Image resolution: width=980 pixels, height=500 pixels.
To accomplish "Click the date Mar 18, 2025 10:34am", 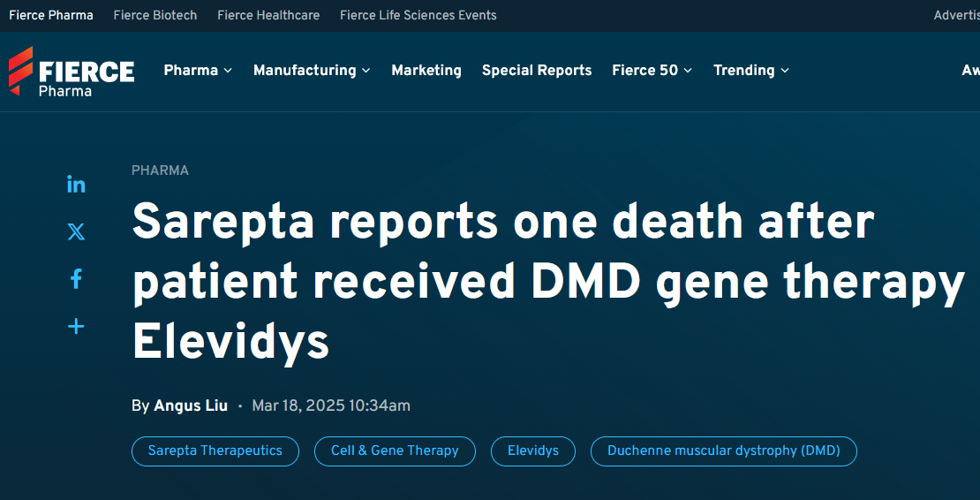I will coord(331,405).
